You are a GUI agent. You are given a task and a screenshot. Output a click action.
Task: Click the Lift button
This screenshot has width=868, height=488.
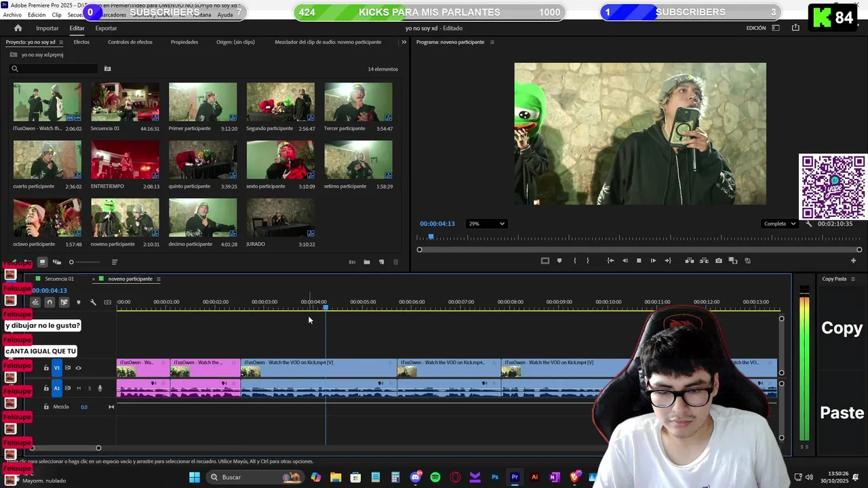690,261
